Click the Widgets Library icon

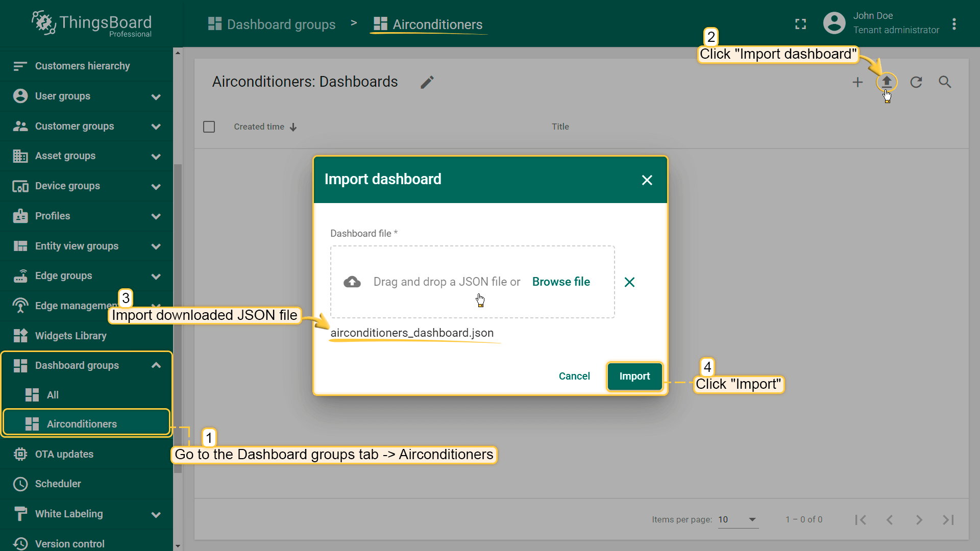tap(20, 336)
